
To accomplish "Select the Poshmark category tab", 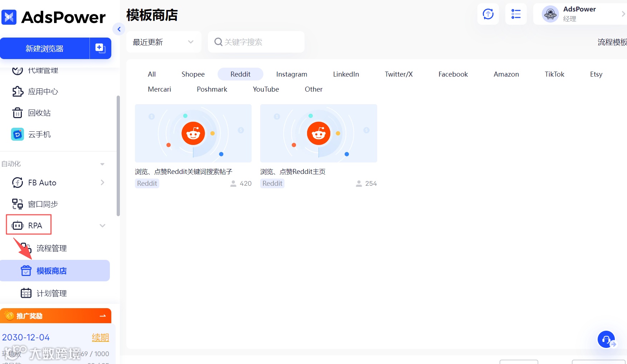I will click(212, 89).
